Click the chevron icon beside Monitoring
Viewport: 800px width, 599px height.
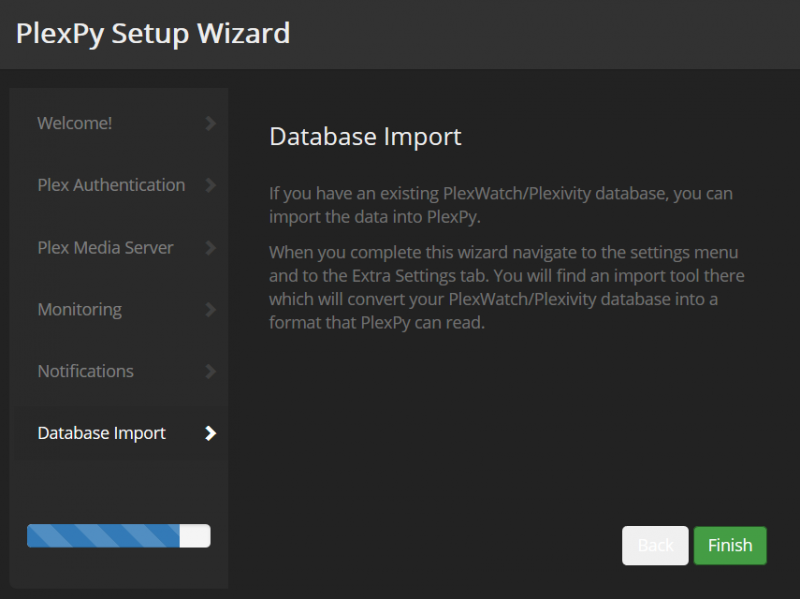[x=210, y=309]
